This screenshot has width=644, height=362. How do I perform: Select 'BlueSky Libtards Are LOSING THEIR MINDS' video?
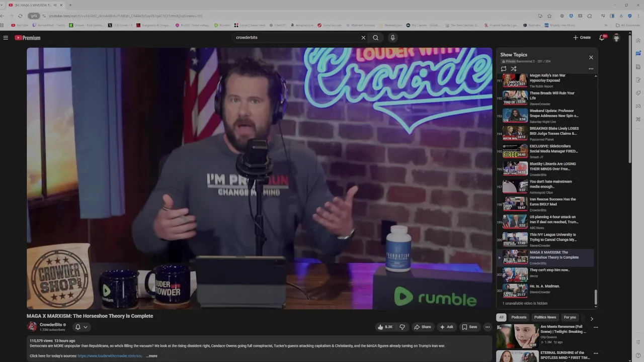[x=545, y=168]
